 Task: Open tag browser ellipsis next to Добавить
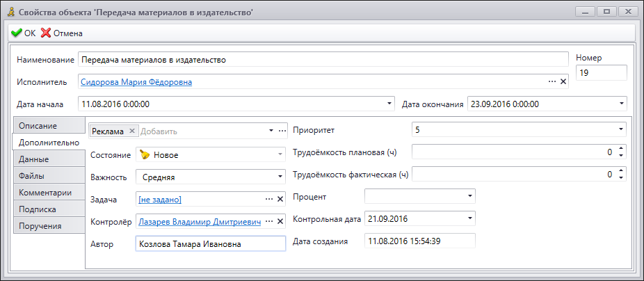coord(282,131)
